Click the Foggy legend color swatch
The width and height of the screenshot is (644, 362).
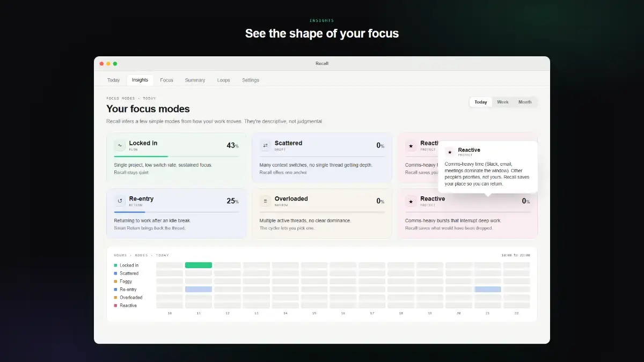point(115,282)
